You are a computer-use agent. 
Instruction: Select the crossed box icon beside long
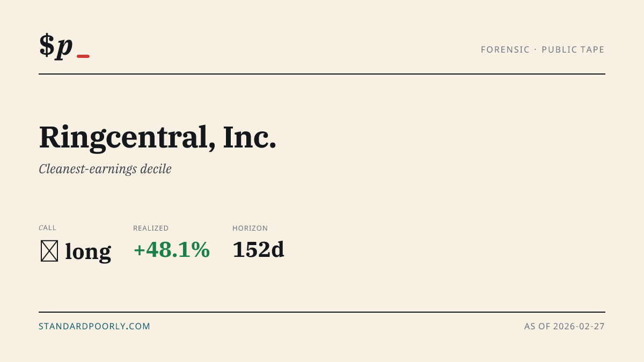coord(49,251)
